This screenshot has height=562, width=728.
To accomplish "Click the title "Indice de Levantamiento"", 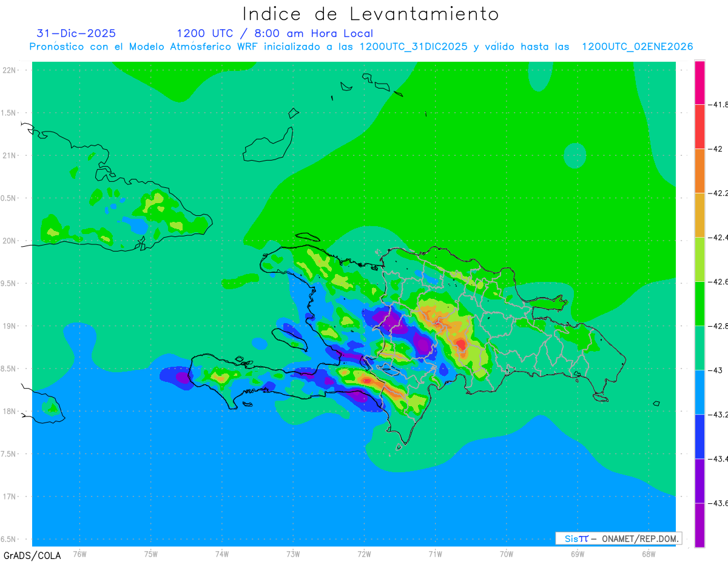I will pos(371,13).
